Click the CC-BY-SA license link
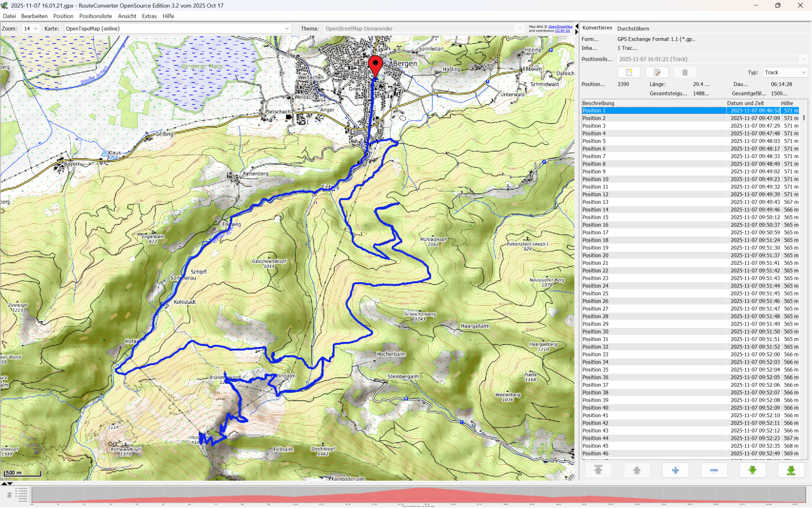The width and height of the screenshot is (812, 508). click(x=562, y=31)
